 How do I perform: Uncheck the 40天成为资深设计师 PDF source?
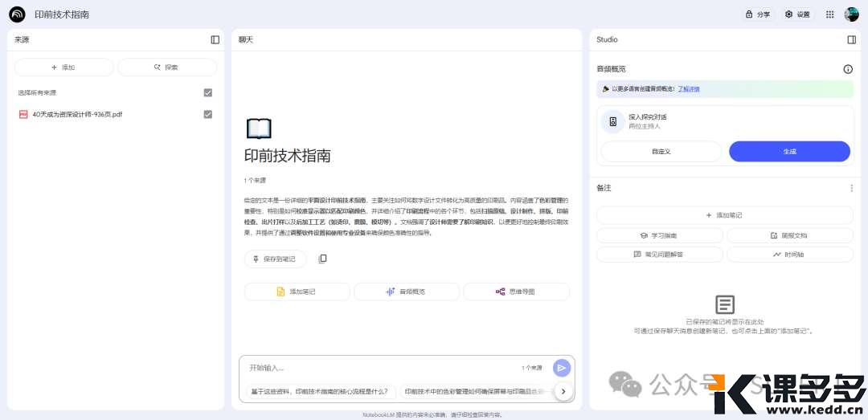208,114
